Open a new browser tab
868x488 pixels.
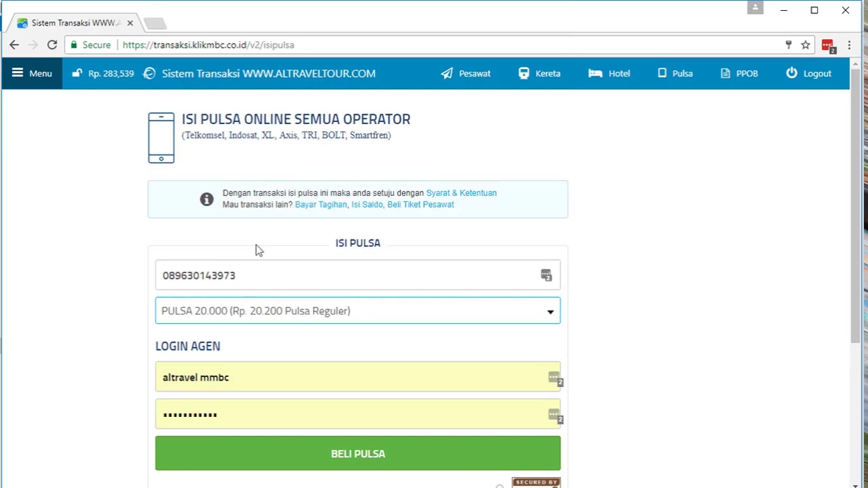point(155,24)
